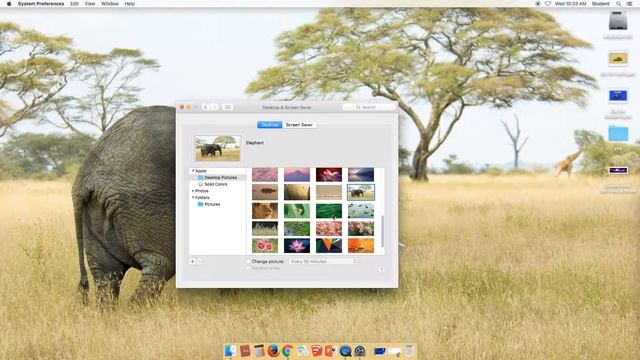Choose the ladybug on leaf wallpaper

(297, 211)
